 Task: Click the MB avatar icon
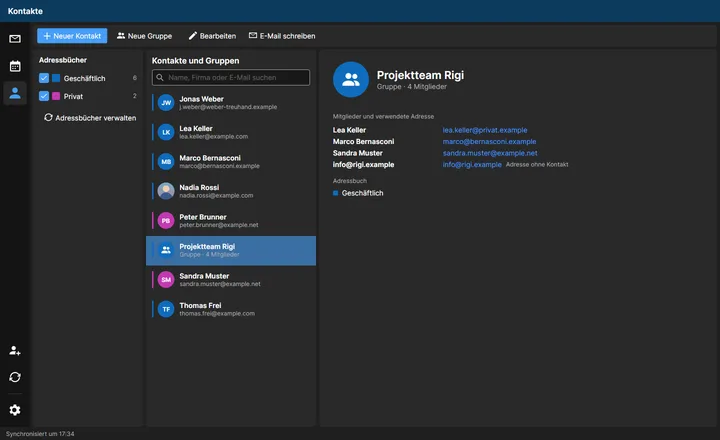tap(166, 162)
